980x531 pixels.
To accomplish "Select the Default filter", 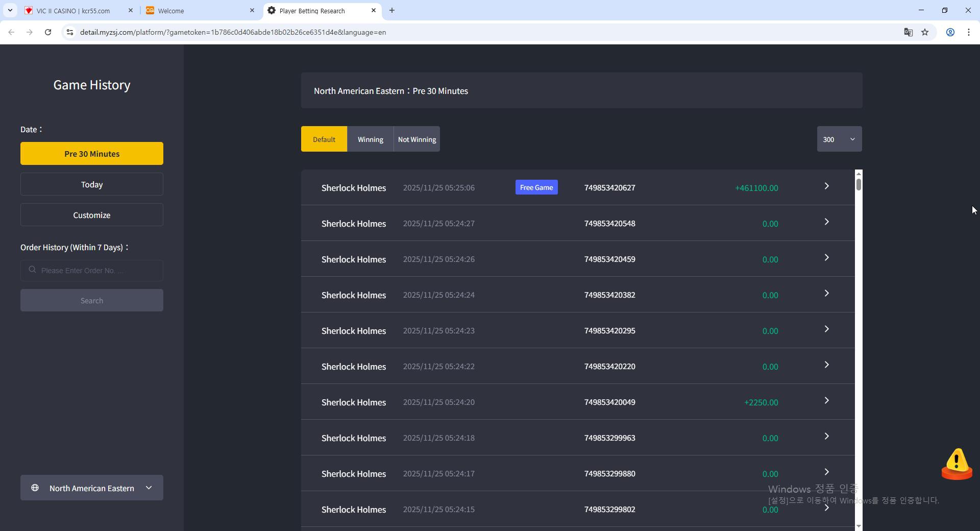I will 324,139.
